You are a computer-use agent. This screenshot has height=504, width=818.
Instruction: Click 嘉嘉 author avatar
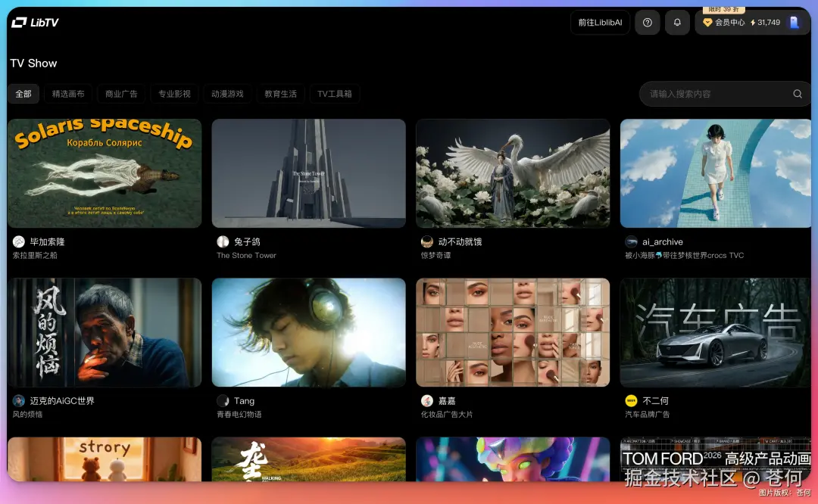tap(426, 401)
